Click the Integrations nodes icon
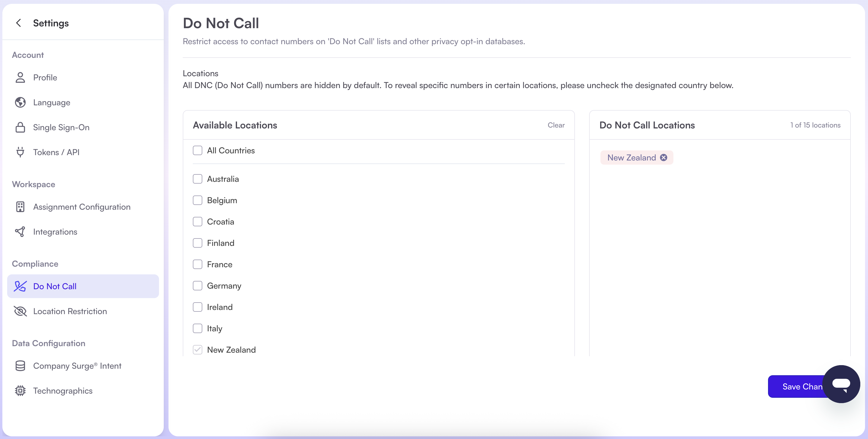868x439 pixels. tap(20, 232)
